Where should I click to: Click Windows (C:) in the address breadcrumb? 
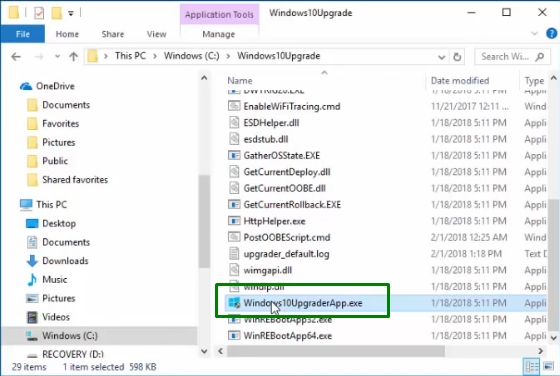[x=191, y=56]
